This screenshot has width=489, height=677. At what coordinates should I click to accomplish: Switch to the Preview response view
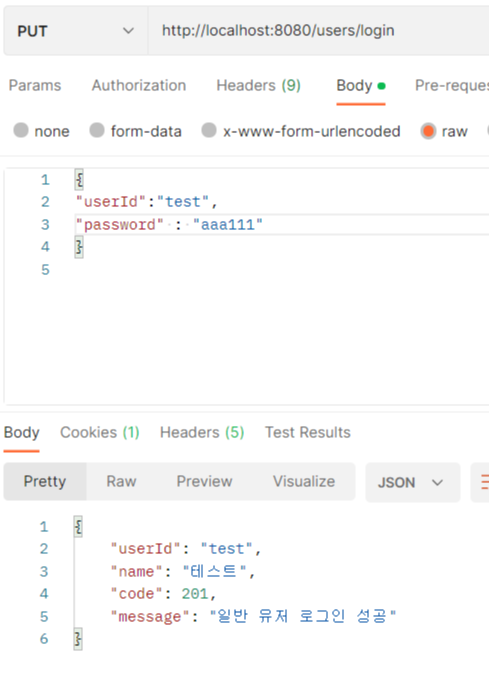click(x=205, y=481)
